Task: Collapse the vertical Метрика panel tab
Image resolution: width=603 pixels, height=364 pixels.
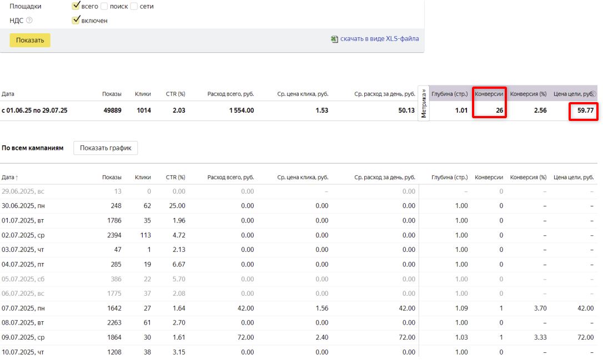Action: pyautogui.click(x=424, y=103)
